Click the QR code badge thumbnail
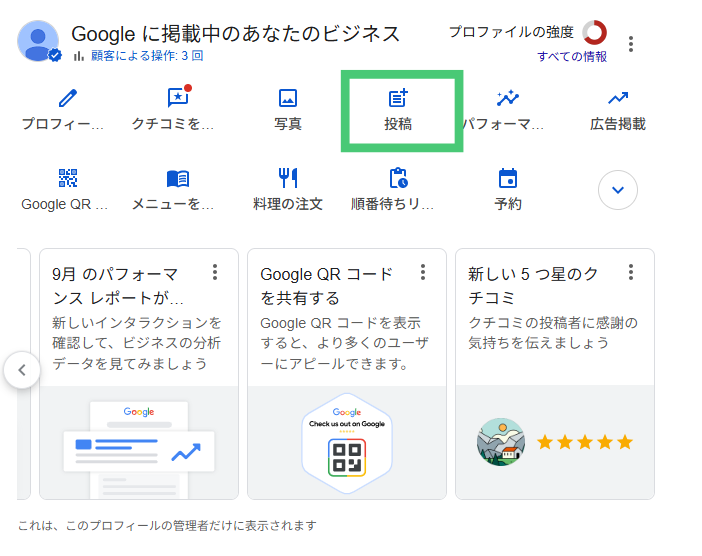The height and width of the screenshot is (556, 702). (346, 441)
